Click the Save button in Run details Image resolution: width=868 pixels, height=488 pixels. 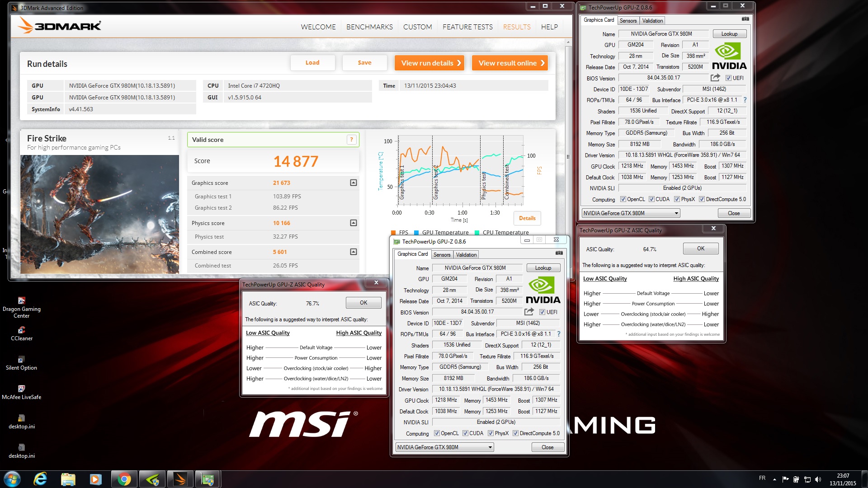pos(364,63)
